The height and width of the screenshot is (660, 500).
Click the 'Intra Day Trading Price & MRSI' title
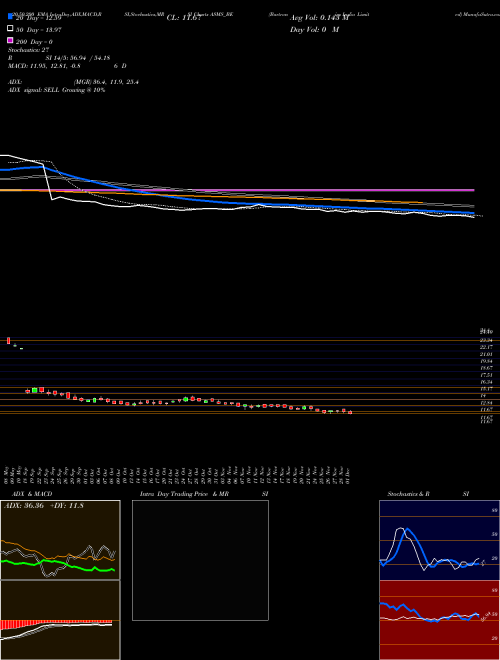coord(204,494)
